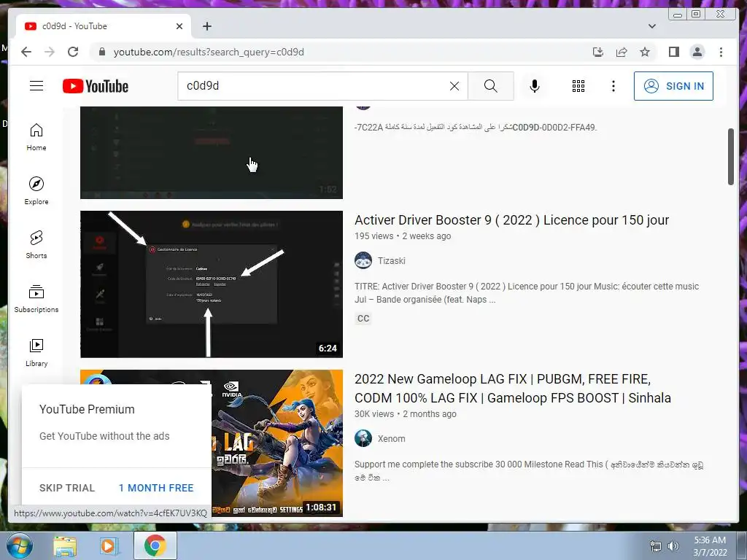Image resolution: width=747 pixels, height=560 pixels.
Task: Click the YouTube logo
Action: pyautogui.click(x=96, y=86)
